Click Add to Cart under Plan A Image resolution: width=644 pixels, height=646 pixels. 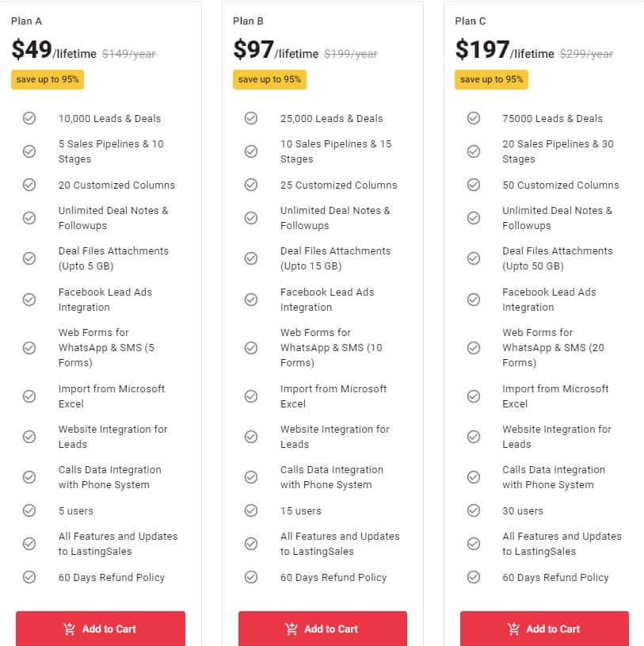[x=100, y=629]
